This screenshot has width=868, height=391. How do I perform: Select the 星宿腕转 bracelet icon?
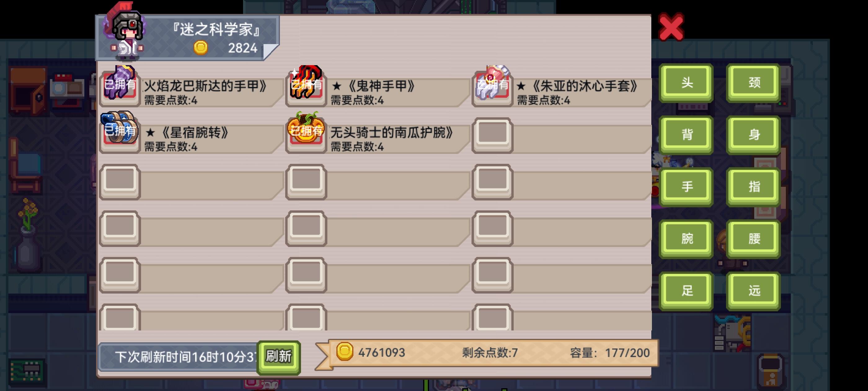tap(120, 132)
